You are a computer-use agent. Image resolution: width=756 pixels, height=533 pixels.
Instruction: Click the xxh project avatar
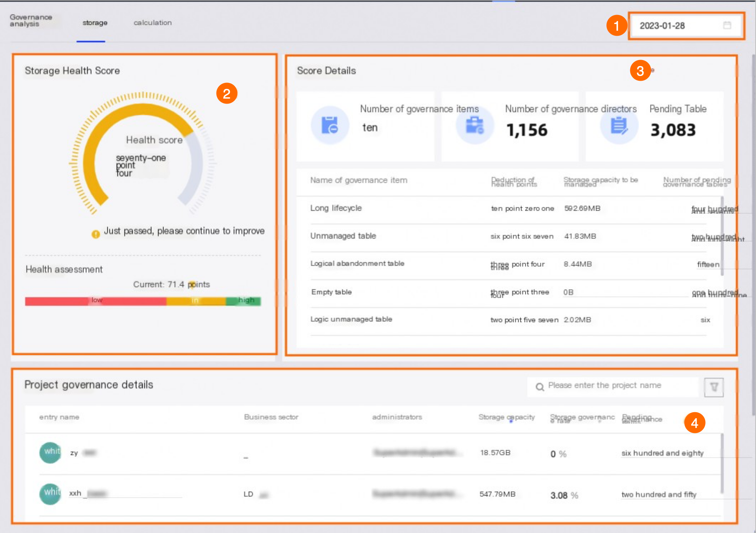click(x=50, y=494)
